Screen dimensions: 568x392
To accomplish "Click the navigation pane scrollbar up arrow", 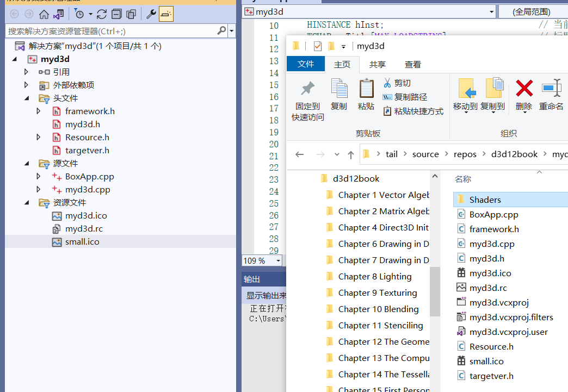I will tap(435, 176).
